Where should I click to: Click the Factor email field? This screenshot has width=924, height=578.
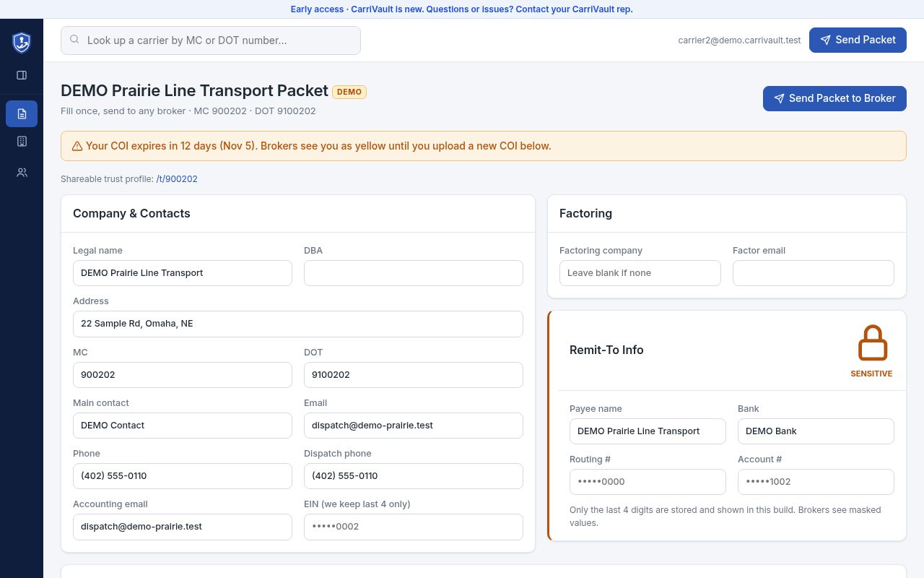pos(814,273)
